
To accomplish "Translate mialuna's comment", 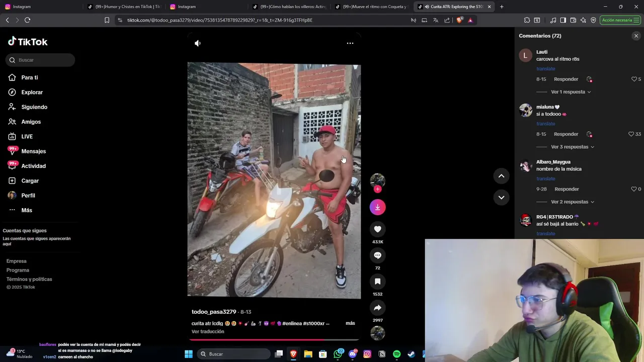I will coord(546,124).
